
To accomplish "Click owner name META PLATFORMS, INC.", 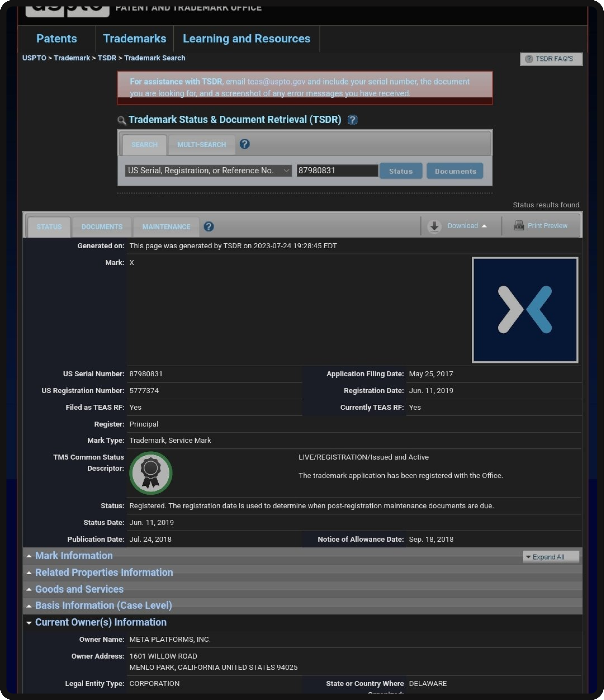I will (x=170, y=639).
